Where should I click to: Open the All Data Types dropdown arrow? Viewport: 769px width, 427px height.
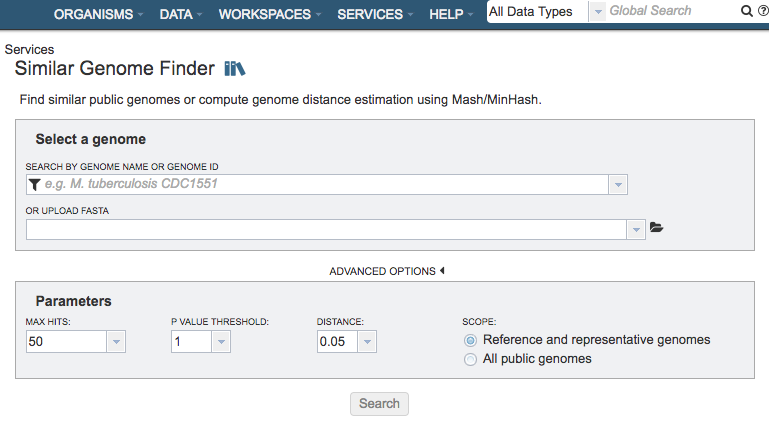[598, 12]
